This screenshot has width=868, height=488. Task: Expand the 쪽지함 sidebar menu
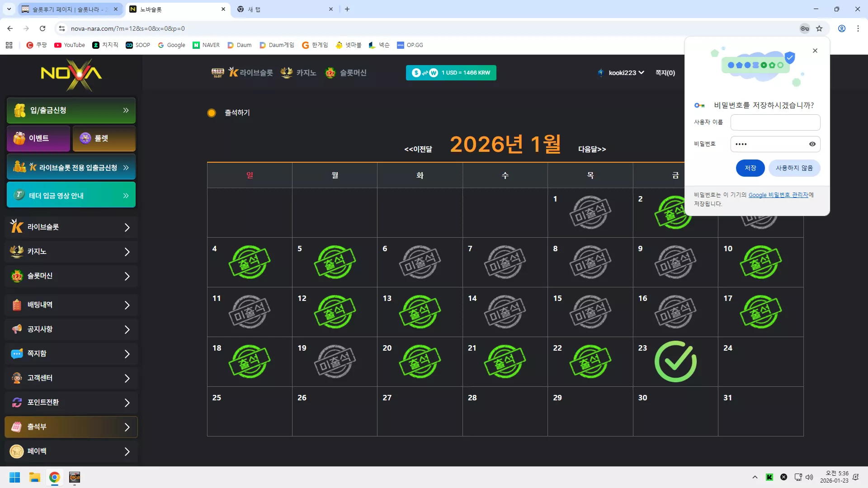pos(71,354)
